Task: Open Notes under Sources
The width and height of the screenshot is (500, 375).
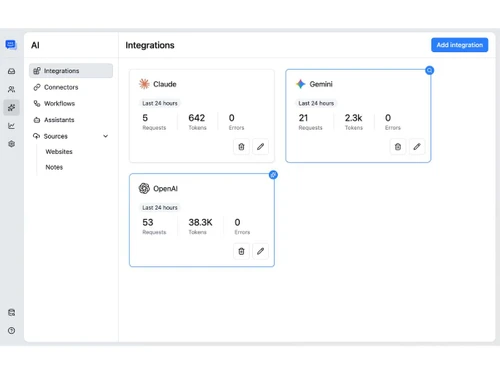Action: click(x=54, y=167)
